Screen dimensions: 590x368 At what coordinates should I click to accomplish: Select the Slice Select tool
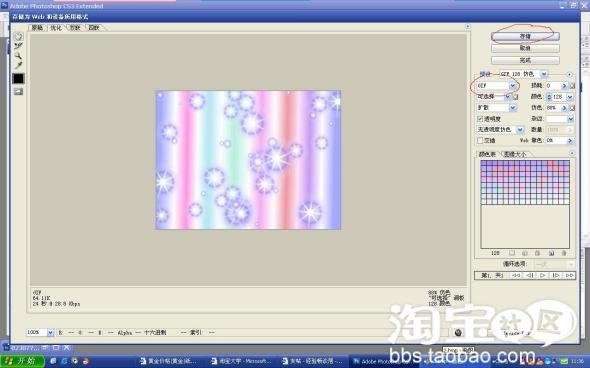[18, 46]
